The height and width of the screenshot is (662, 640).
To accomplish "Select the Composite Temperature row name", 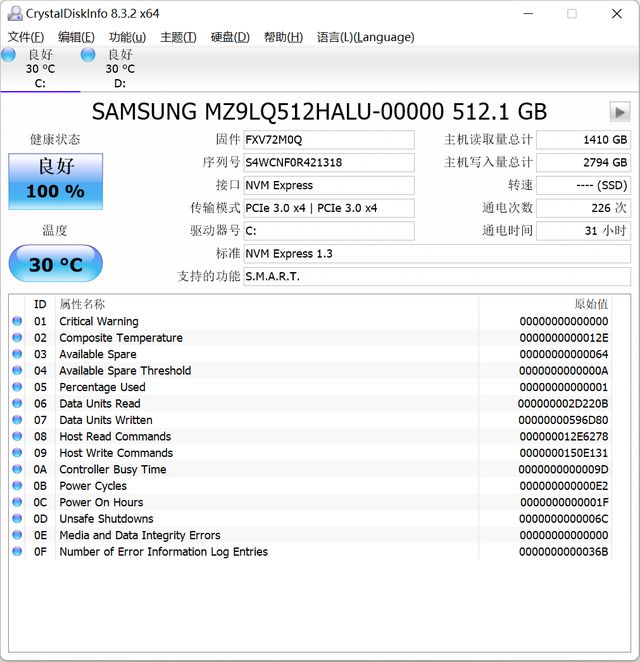I will [x=121, y=338].
